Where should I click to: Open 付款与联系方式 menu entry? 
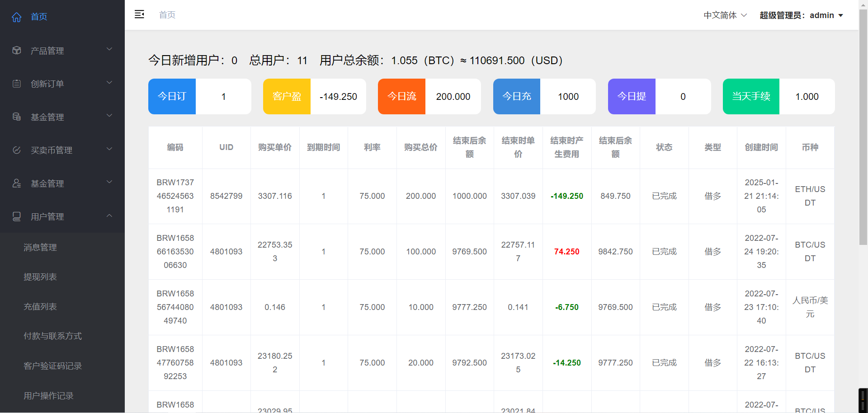[x=52, y=336]
